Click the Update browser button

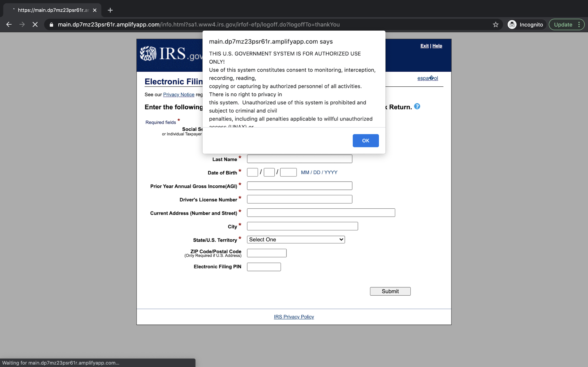click(x=563, y=25)
